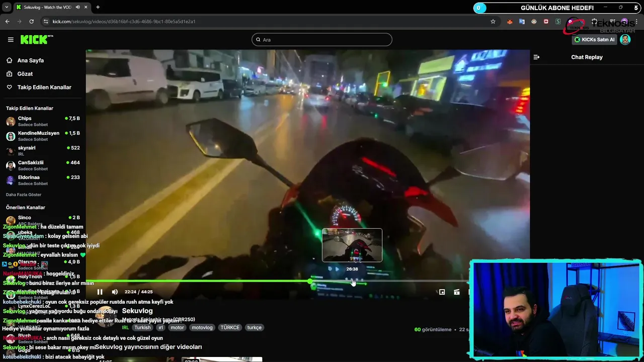Select the Turkish tag
The height and width of the screenshot is (362, 644).
coord(142,327)
